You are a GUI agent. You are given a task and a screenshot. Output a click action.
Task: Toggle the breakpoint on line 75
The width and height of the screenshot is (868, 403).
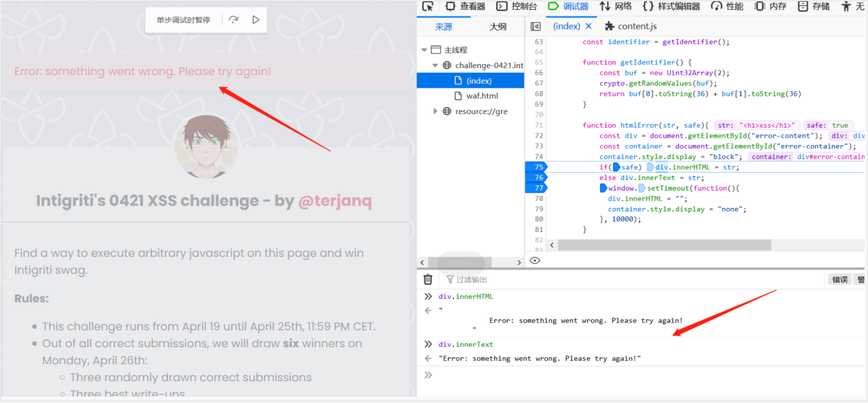tap(537, 167)
